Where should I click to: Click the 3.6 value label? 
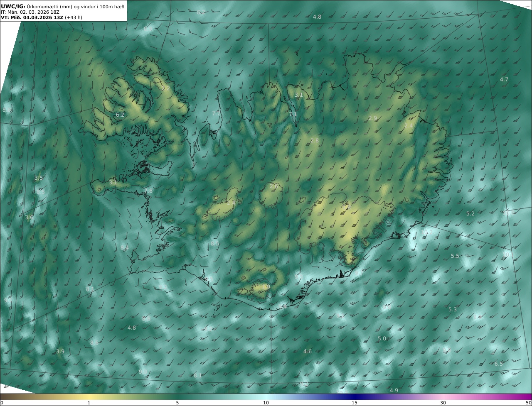(29, 218)
